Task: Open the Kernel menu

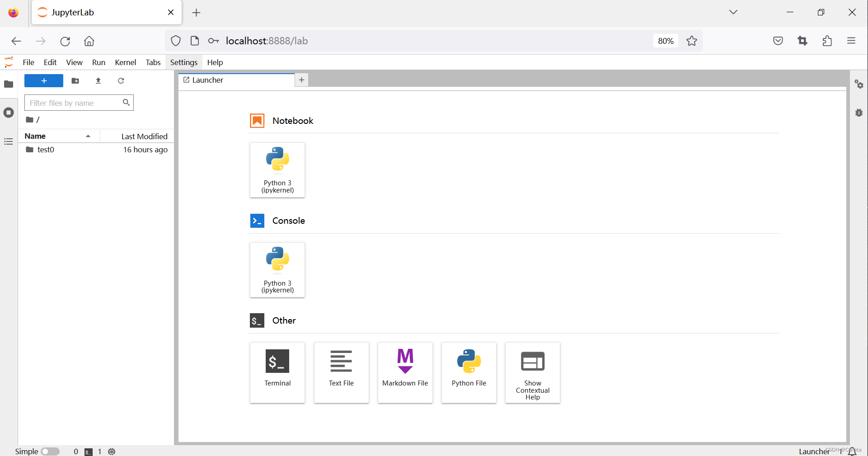Action: click(x=125, y=62)
